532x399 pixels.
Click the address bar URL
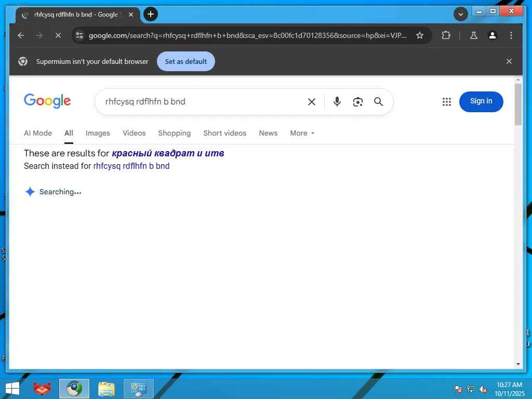247,35
